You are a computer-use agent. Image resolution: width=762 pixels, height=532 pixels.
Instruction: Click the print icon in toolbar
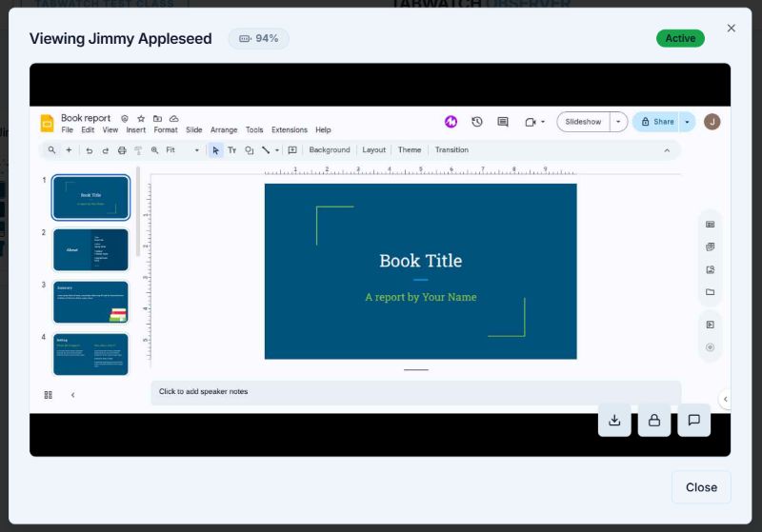122,150
